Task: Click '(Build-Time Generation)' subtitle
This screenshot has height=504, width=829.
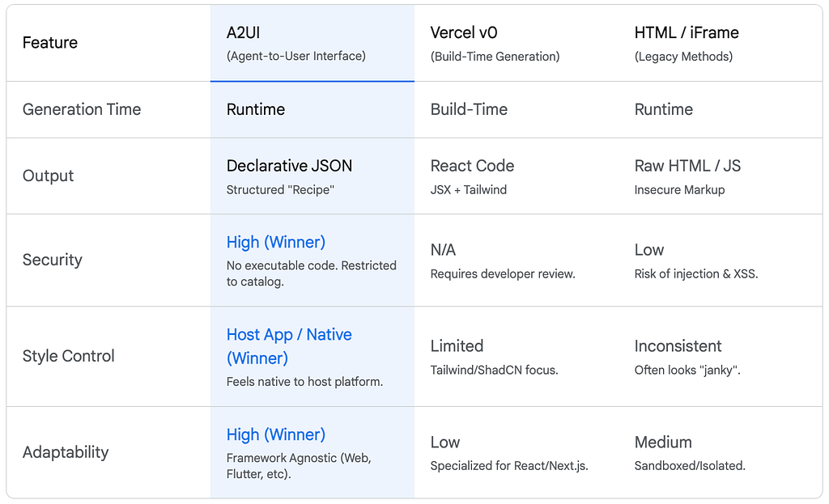Action: 495,57
